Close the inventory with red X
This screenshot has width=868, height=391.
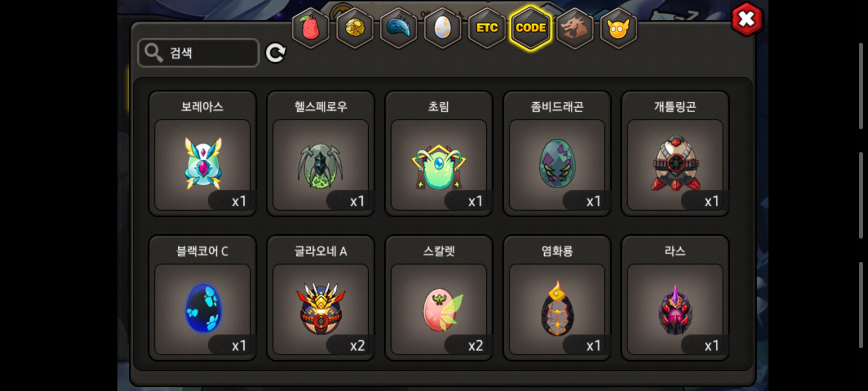[x=747, y=19]
